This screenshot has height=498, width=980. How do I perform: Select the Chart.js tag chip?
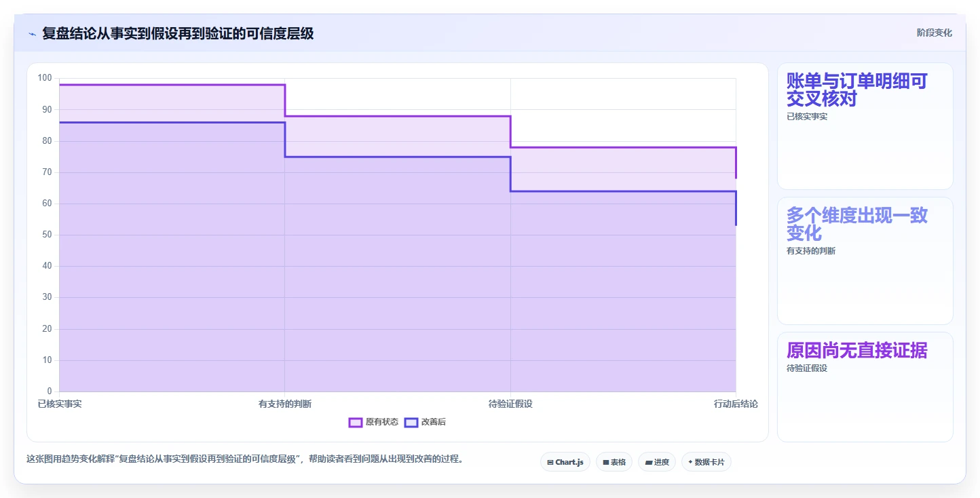pyautogui.click(x=565, y=462)
